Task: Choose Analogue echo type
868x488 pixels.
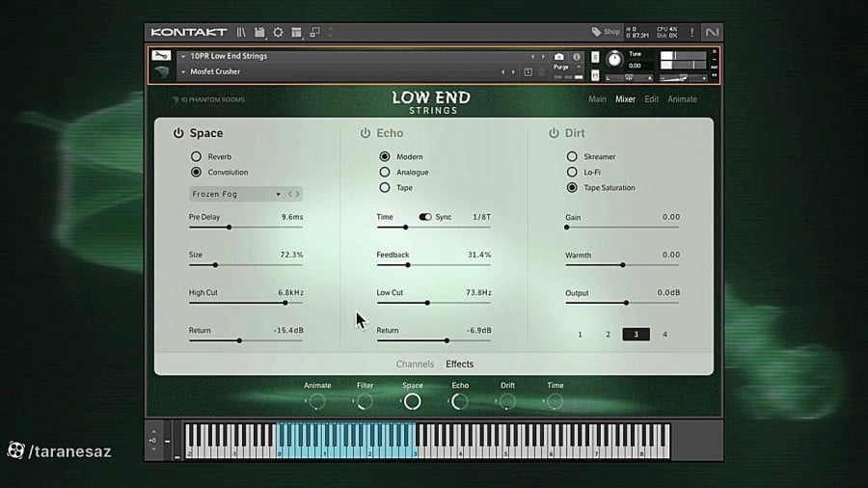Action: click(385, 172)
